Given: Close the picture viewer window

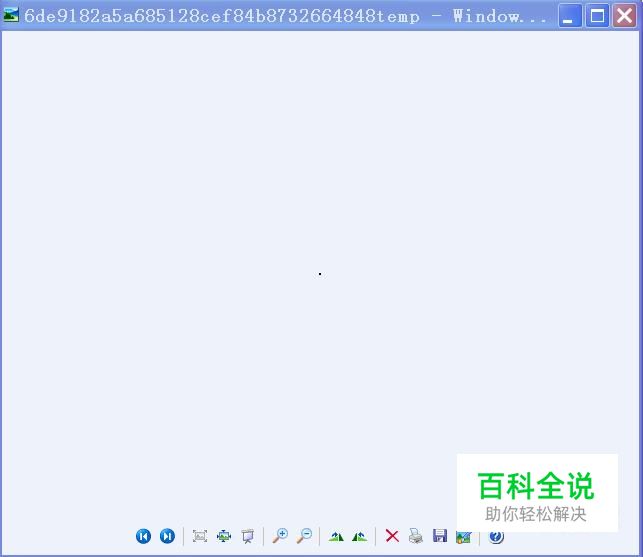Looking at the screenshot, I should [x=624, y=16].
